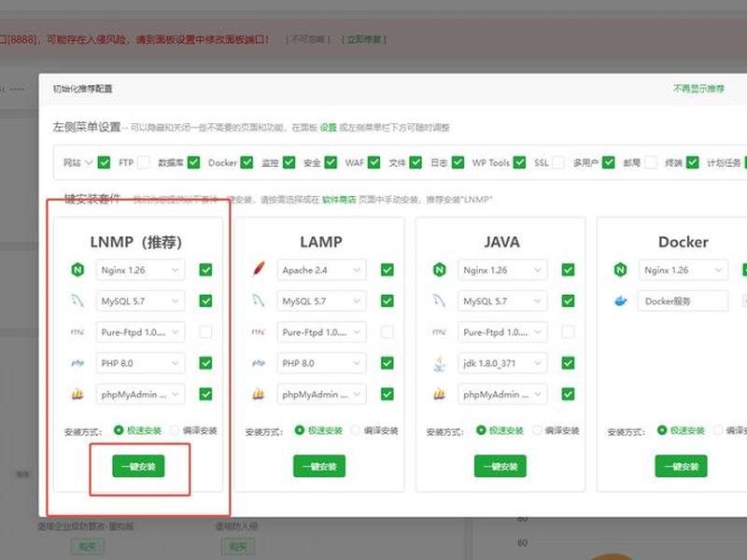The image size is (747, 560).
Task: Expand the 网站 menu chevron
Action: [88, 162]
